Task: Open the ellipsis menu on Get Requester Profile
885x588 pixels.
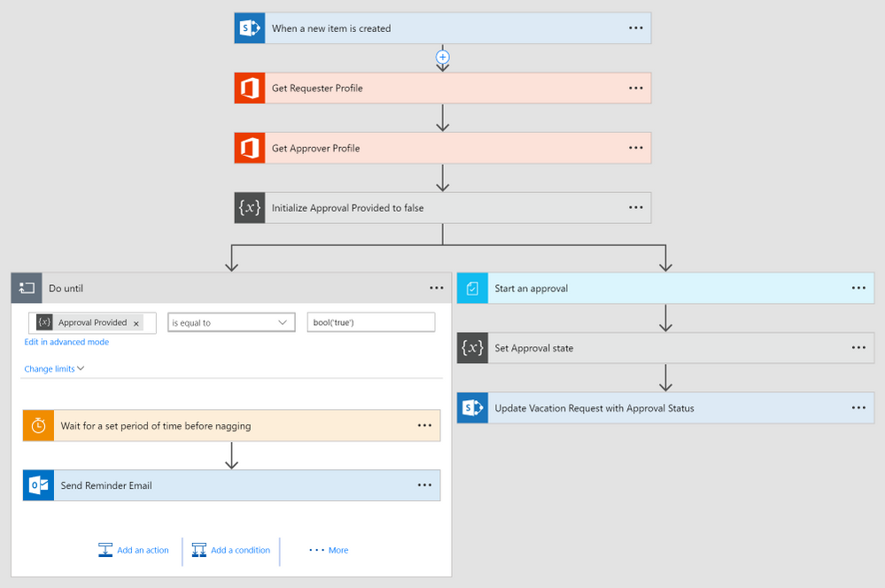Action: (x=635, y=88)
